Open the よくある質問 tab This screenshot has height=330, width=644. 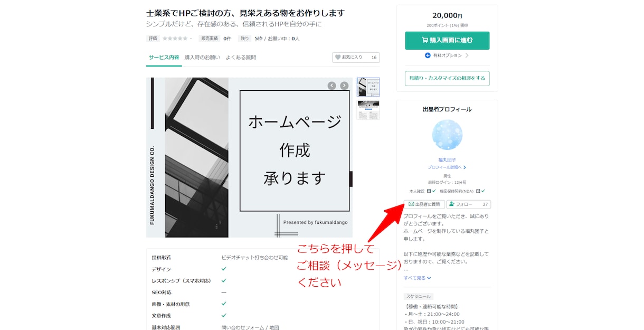pyautogui.click(x=241, y=57)
